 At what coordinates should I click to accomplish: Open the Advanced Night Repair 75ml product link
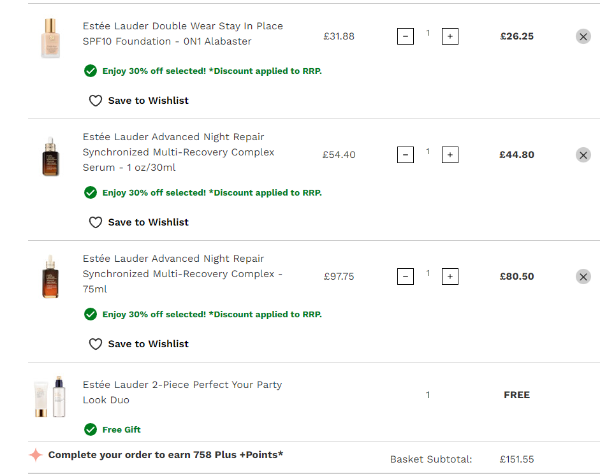(x=180, y=273)
